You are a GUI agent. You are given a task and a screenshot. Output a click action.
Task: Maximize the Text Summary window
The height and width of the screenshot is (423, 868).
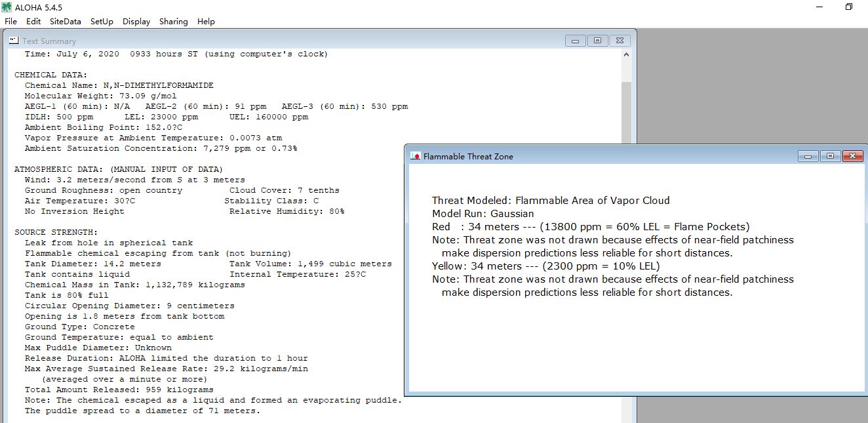click(597, 41)
